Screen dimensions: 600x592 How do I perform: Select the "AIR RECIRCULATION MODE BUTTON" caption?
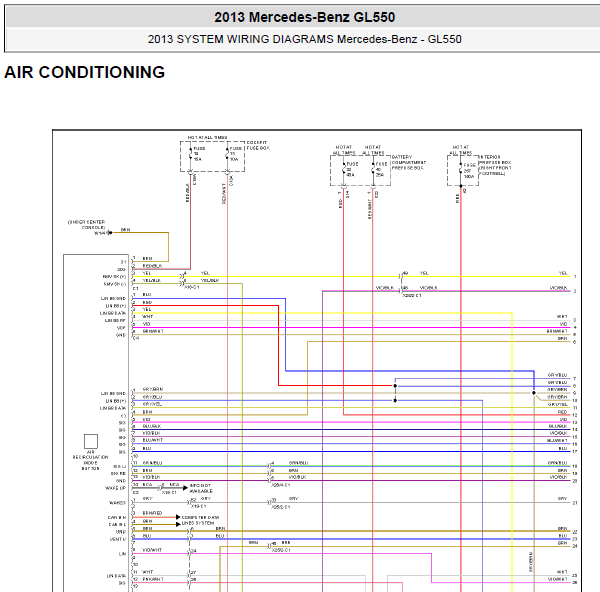pos(90,460)
